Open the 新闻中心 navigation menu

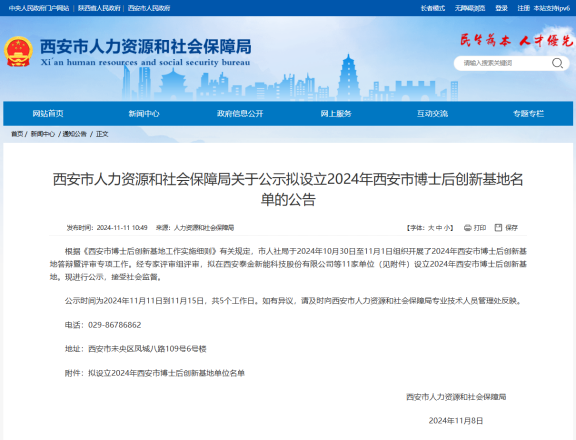tap(144, 113)
